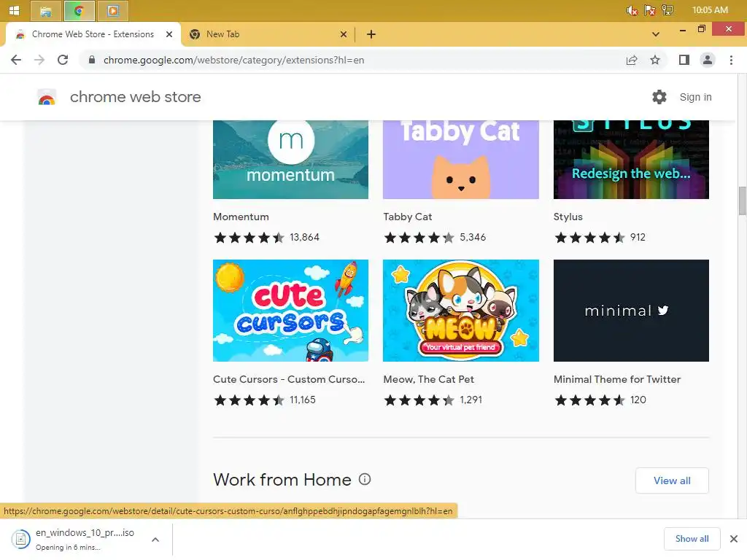Click Momentum extension title
The height and width of the screenshot is (560, 747).
(x=241, y=217)
